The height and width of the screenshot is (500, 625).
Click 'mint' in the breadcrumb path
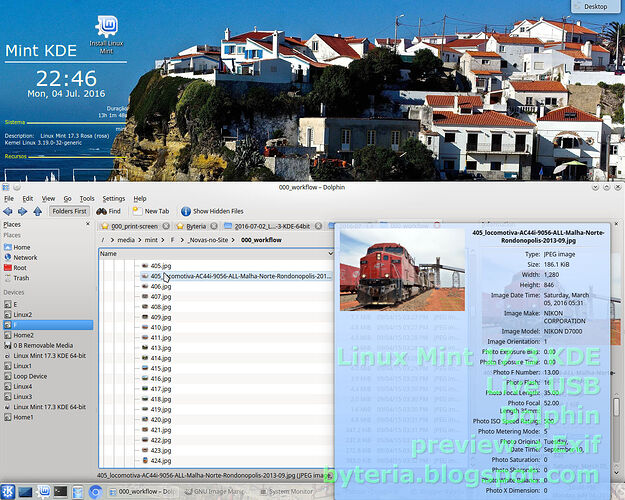pos(151,240)
